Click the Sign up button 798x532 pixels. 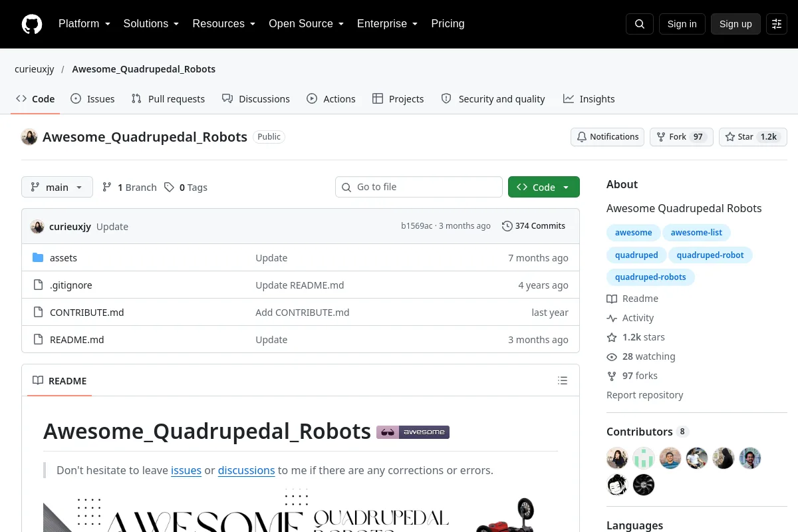tap(735, 24)
